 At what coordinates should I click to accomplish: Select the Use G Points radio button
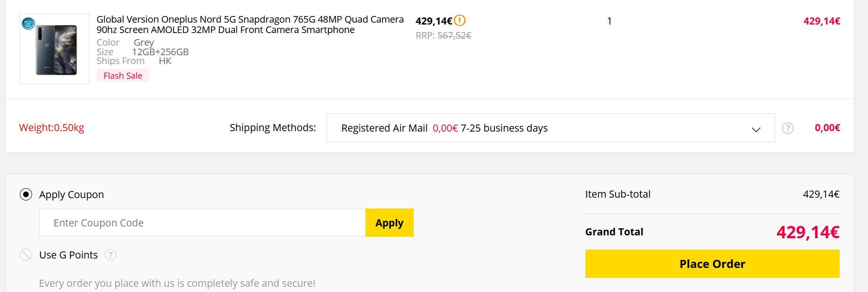pos(26,255)
